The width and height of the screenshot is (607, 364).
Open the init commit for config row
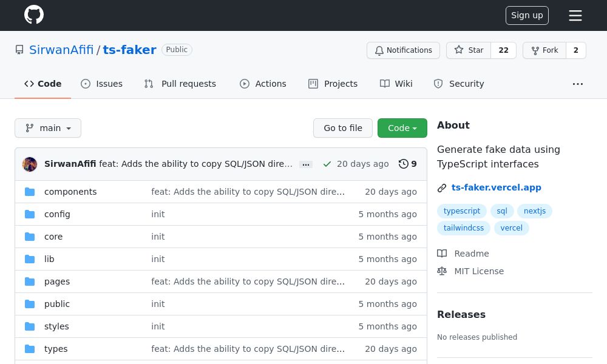pyautogui.click(x=158, y=214)
